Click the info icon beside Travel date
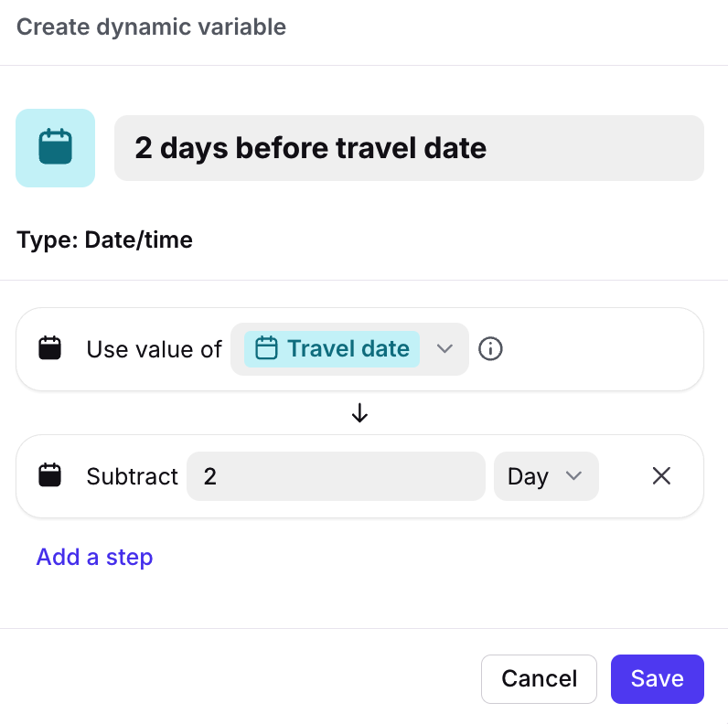 tap(490, 348)
